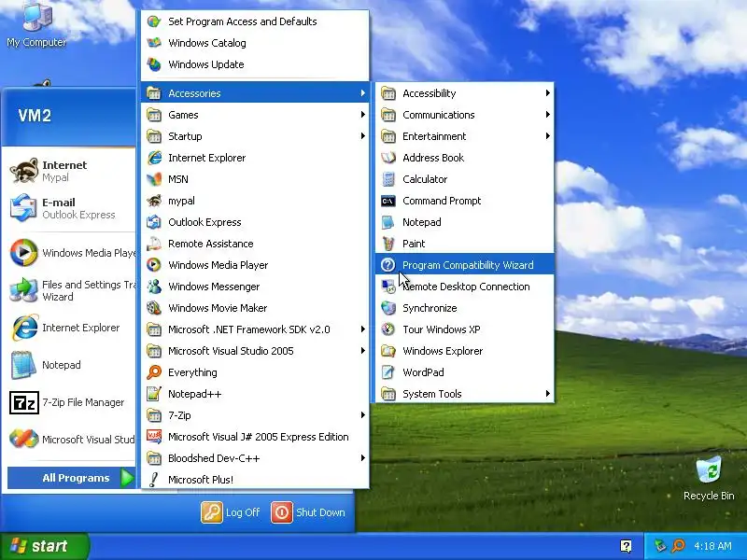Open Windows Movie Maker
Image resolution: width=747 pixels, height=560 pixels.
click(x=255, y=308)
